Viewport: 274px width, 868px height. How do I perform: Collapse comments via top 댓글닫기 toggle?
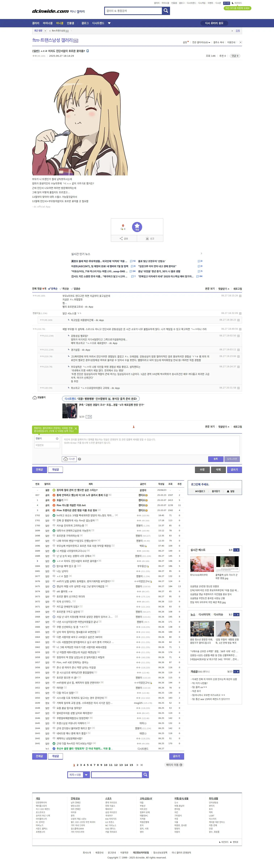coord(224,289)
